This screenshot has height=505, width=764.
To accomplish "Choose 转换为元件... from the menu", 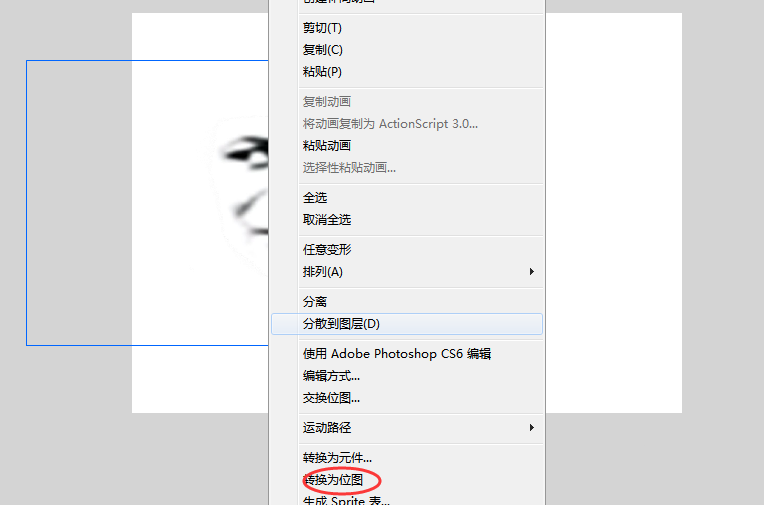I will click(x=407, y=458).
